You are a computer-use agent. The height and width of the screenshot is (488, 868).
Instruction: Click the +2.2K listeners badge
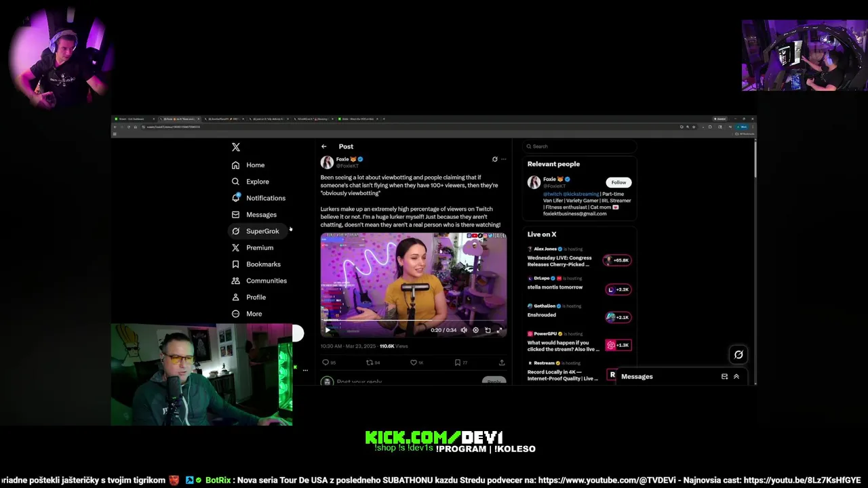[618, 289]
